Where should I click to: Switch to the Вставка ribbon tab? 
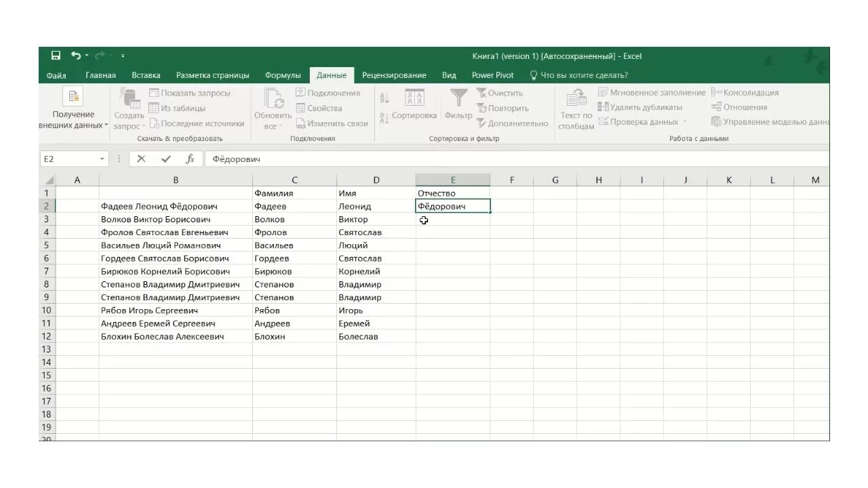click(x=146, y=75)
